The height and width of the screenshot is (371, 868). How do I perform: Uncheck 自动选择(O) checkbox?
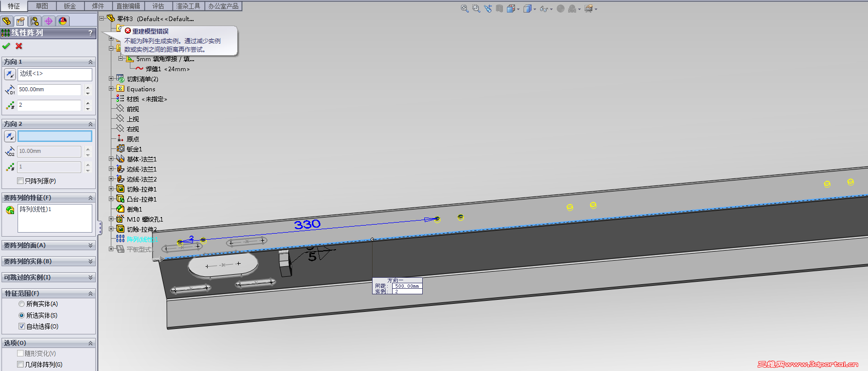click(22, 326)
